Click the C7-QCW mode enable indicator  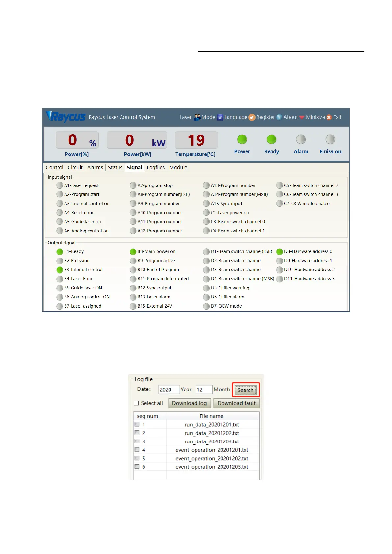click(x=280, y=203)
